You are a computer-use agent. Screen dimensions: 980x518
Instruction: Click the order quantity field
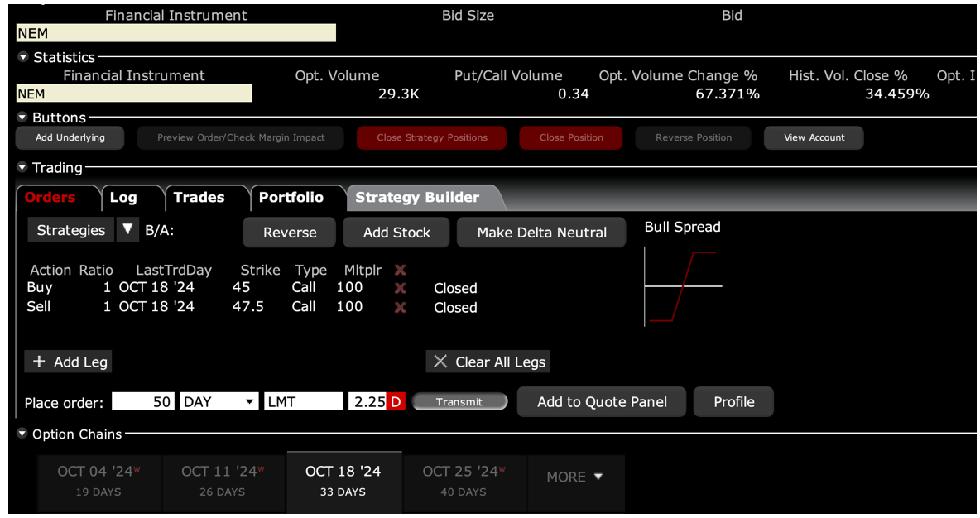coord(142,402)
